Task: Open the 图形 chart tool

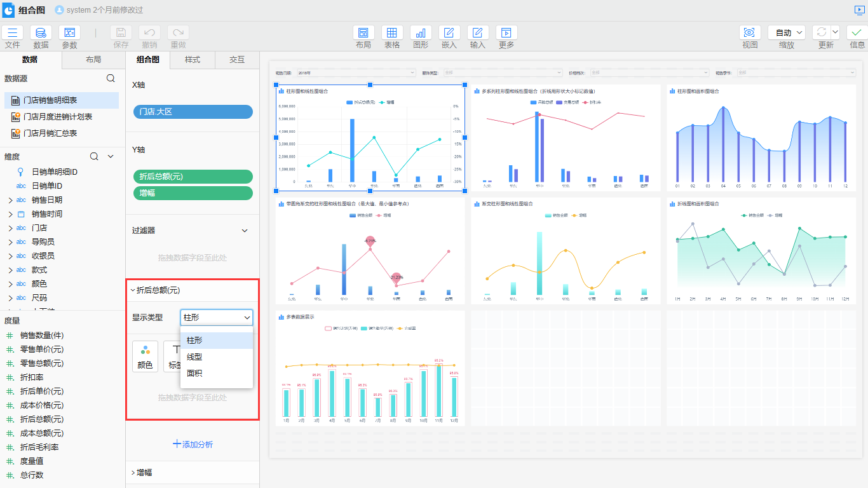Action: tap(421, 33)
